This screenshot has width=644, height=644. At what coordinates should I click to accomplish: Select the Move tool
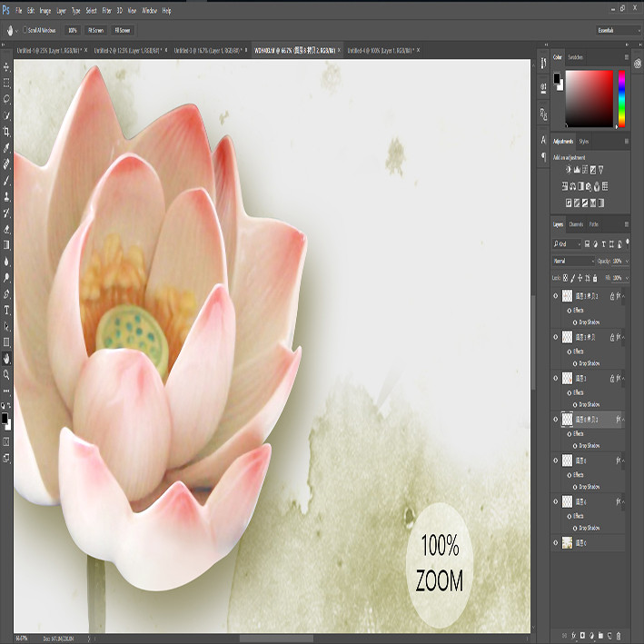point(6,67)
